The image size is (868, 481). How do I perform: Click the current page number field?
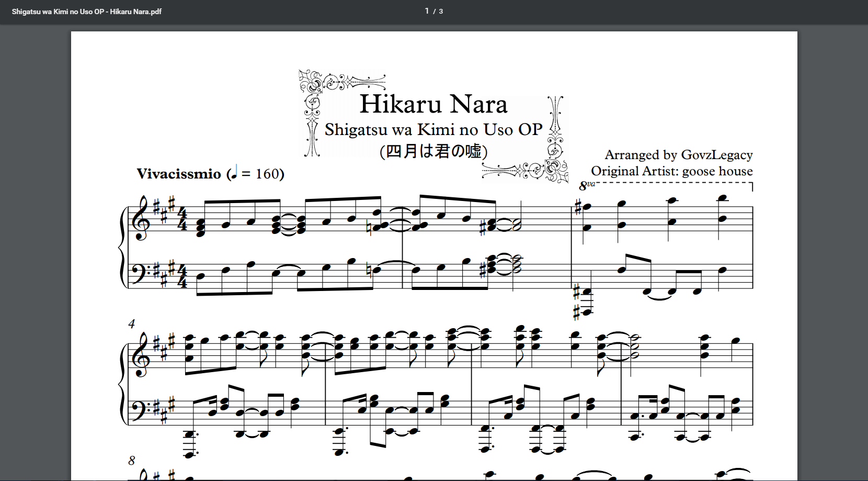tap(427, 11)
